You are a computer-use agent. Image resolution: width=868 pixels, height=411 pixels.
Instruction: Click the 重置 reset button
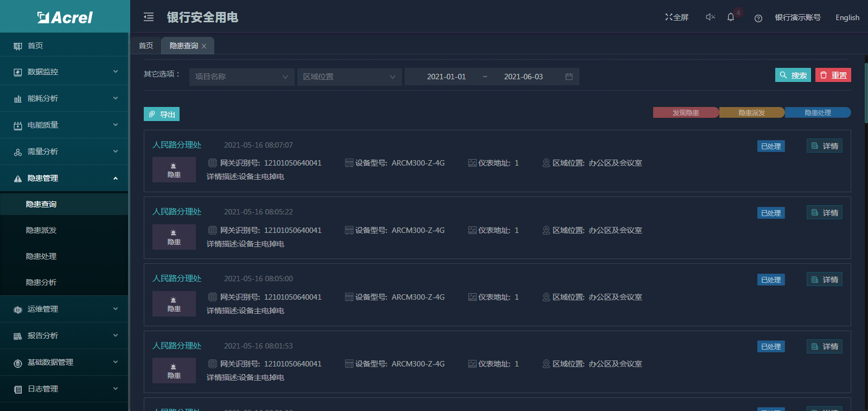833,75
